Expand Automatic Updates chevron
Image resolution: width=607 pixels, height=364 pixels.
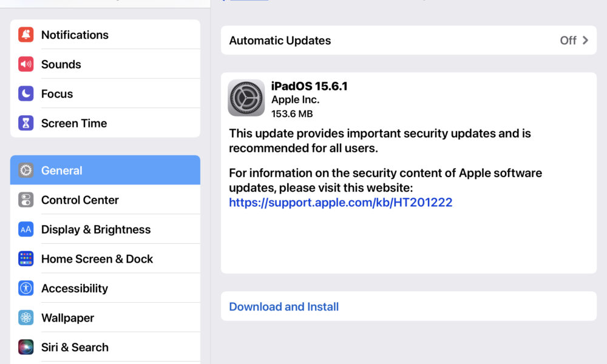click(x=585, y=40)
